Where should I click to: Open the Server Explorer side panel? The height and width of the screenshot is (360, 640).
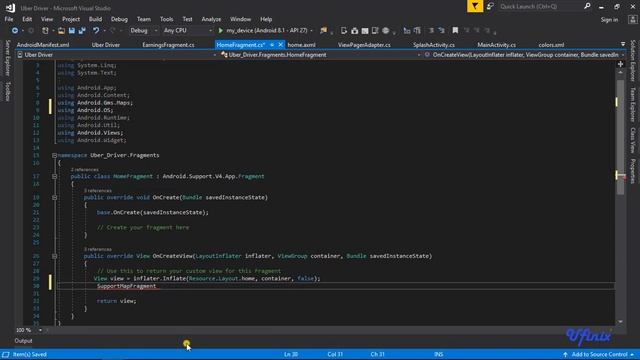point(7,58)
